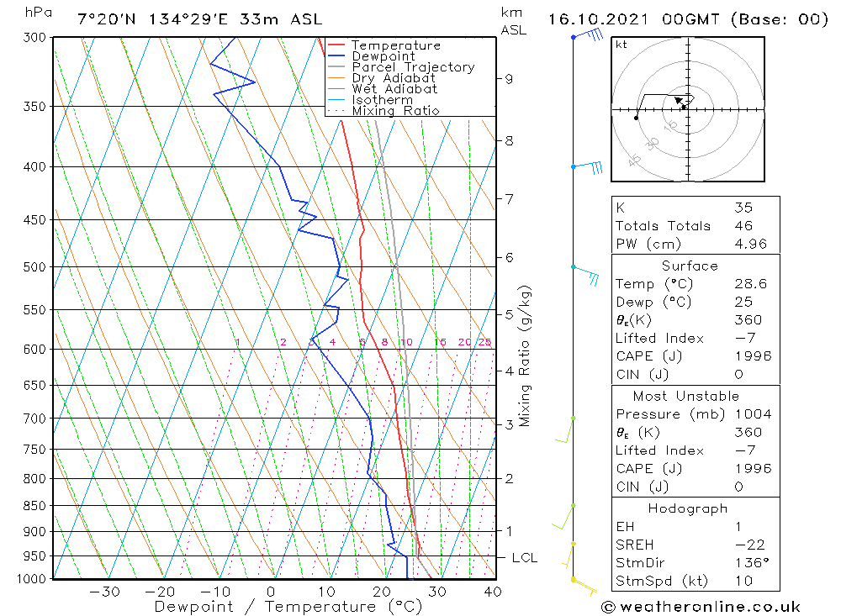Screen dimensions: 841x616
Task: Click the black endpoint dot on hodograph trace
Action: pos(636,118)
